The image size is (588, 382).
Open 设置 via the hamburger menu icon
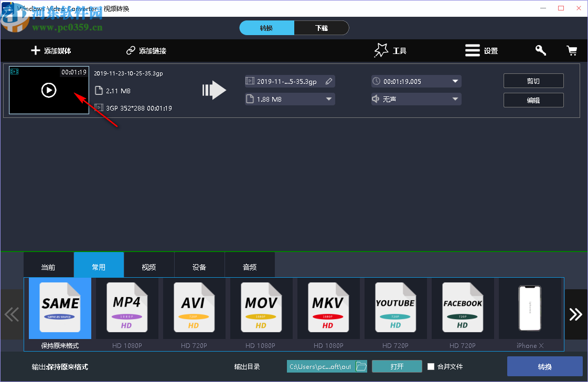[472, 50]
